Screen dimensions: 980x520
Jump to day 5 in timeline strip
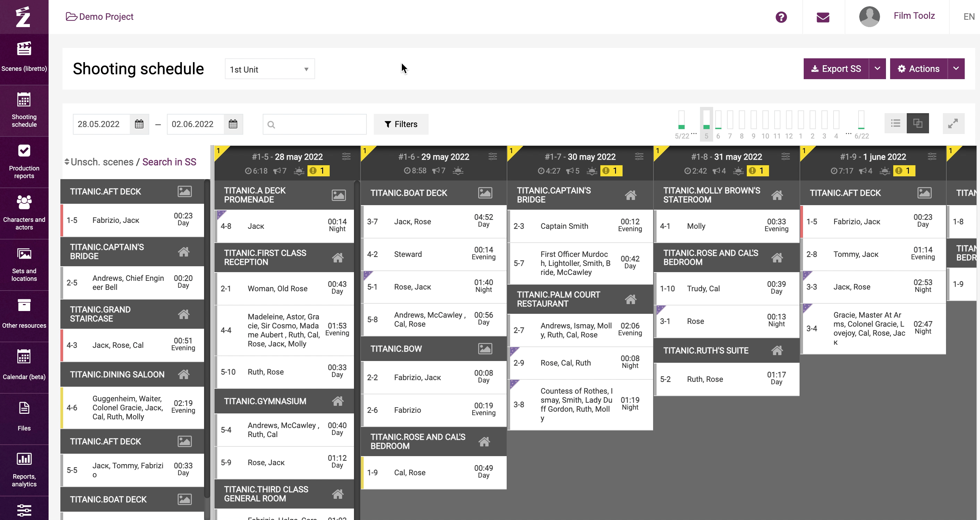click(707, 124)
